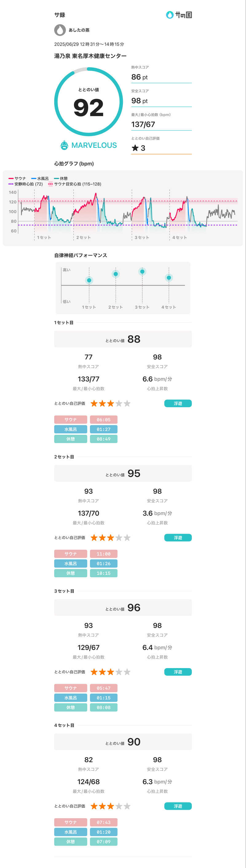The height and width of the screenshot is (868, 246).
Task: Click the fifth gray star in 2セット目 rating
Action: click(127, 537)
